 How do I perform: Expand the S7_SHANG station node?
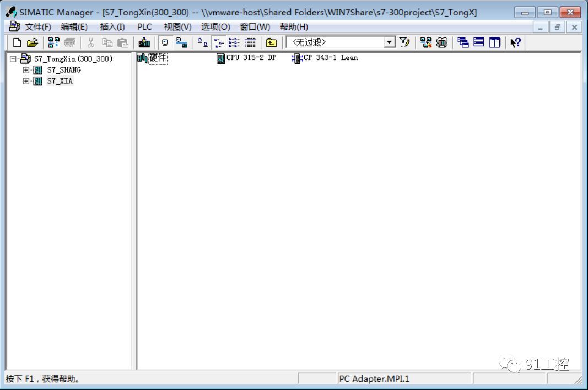(26, 70)
